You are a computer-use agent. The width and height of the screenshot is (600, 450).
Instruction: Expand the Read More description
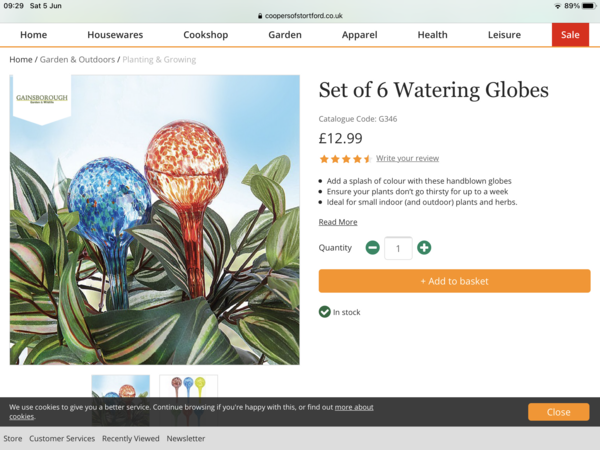pyautogui.click(x=338, y=222)
